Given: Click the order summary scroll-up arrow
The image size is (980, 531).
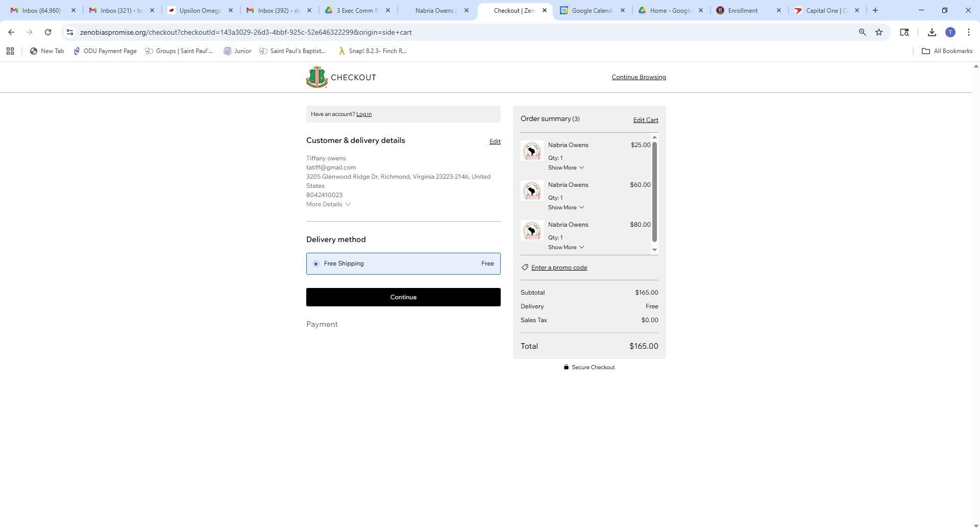Looking at the screenshot, I should tap(654, 137).
